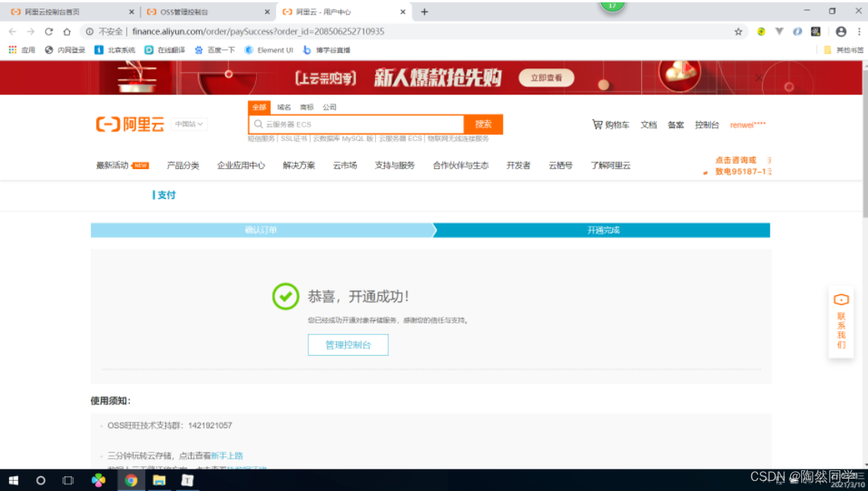Open 最新活动 menu item
Viewport: 868px width, 491px height.
121,165
